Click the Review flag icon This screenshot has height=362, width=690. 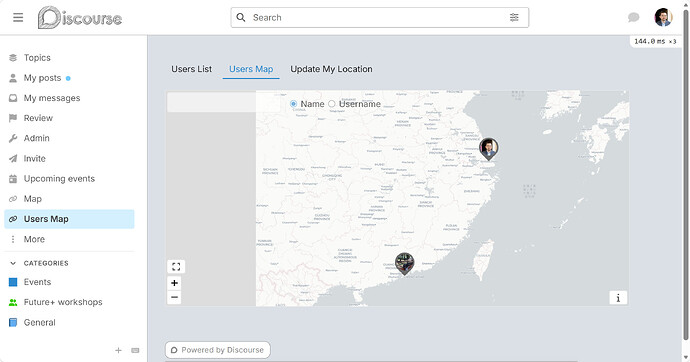13,118
